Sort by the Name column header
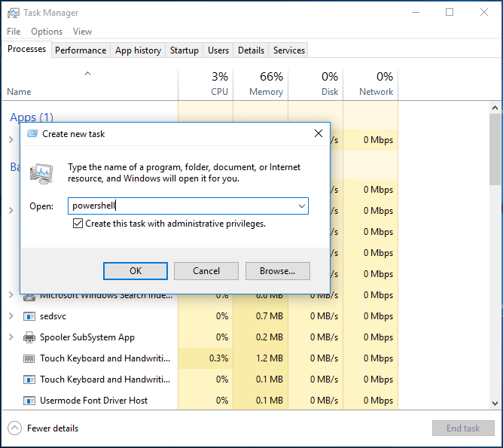 tap(90, 84)
